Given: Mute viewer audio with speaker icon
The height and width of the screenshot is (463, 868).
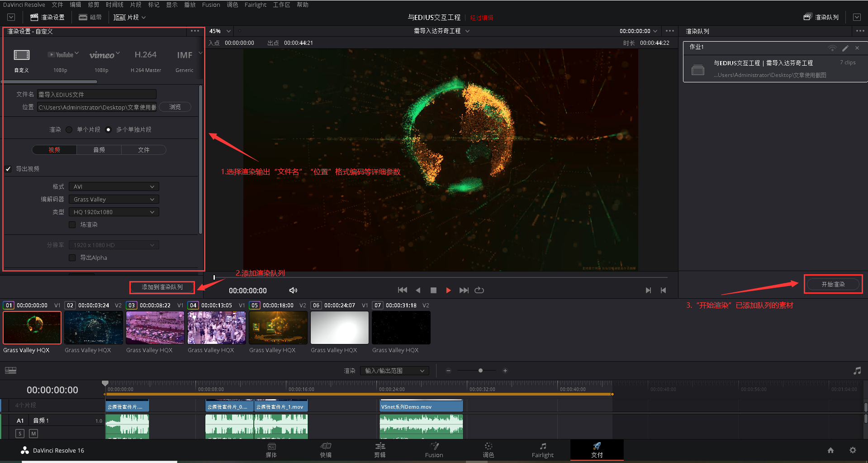Looking at the screenshot, I should pos(293,290).
